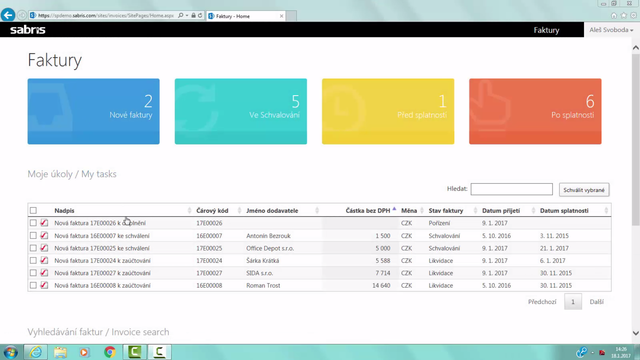640x360 pixels.
Task: Tick the select-all checkbox in table header
Action: 33,211
